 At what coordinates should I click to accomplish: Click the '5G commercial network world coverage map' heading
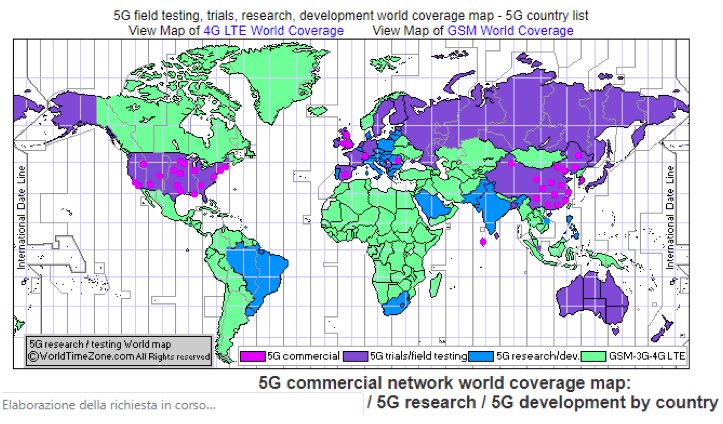(x=445, y=383)
